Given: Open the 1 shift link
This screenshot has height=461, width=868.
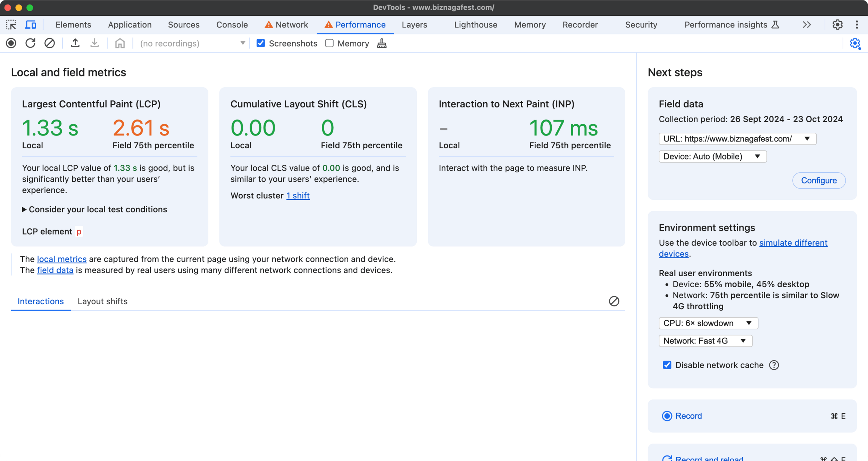Looking at the screenshot, I should coord(298,196).
